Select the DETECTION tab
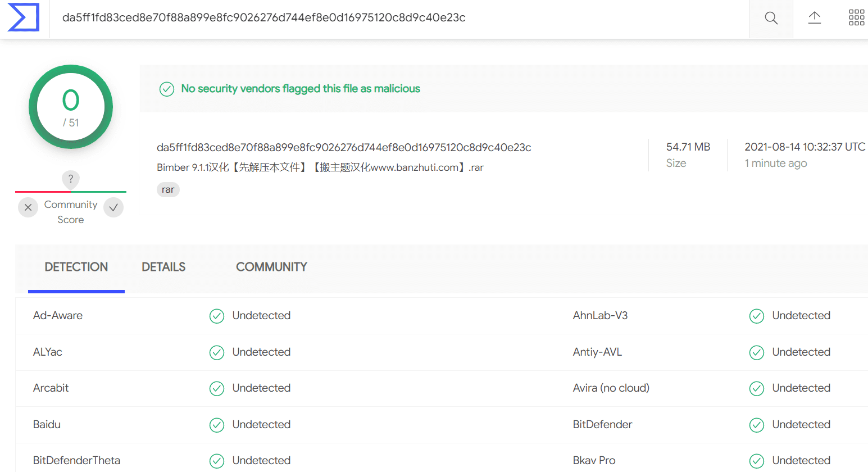 coord(76,267)
